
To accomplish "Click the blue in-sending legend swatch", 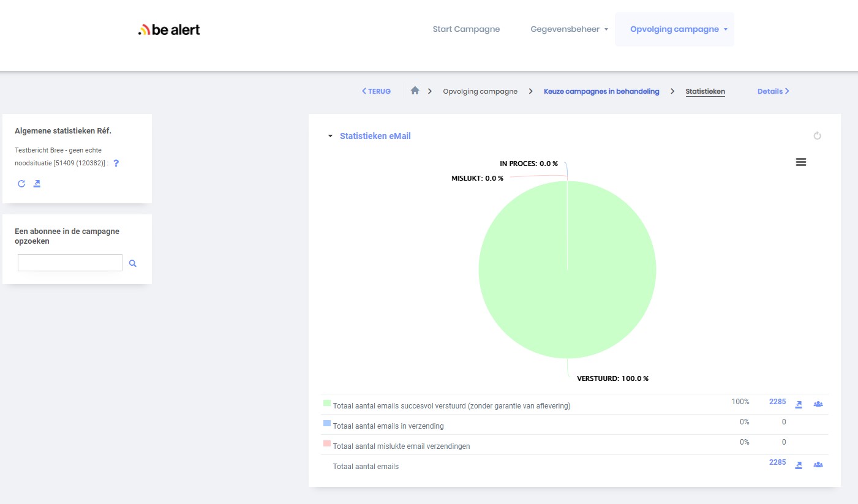I will [x=326, y=424].
